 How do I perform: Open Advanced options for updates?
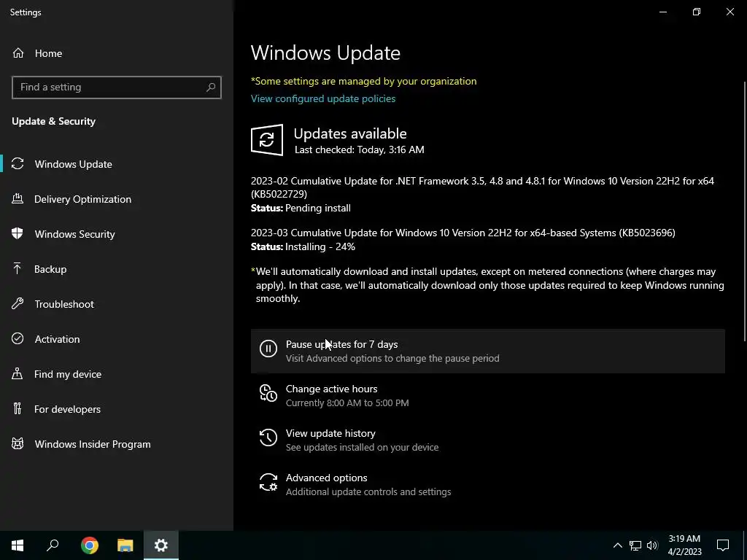[x=488, y=484]
